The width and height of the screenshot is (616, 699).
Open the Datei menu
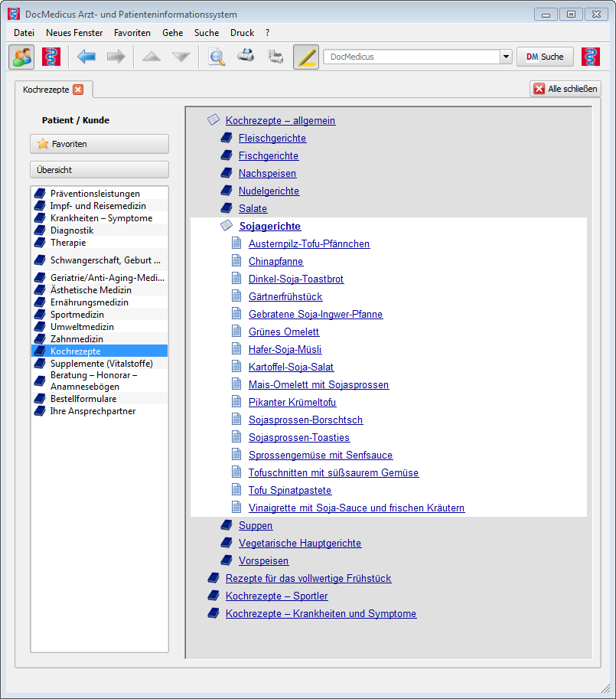coord(24,33)
